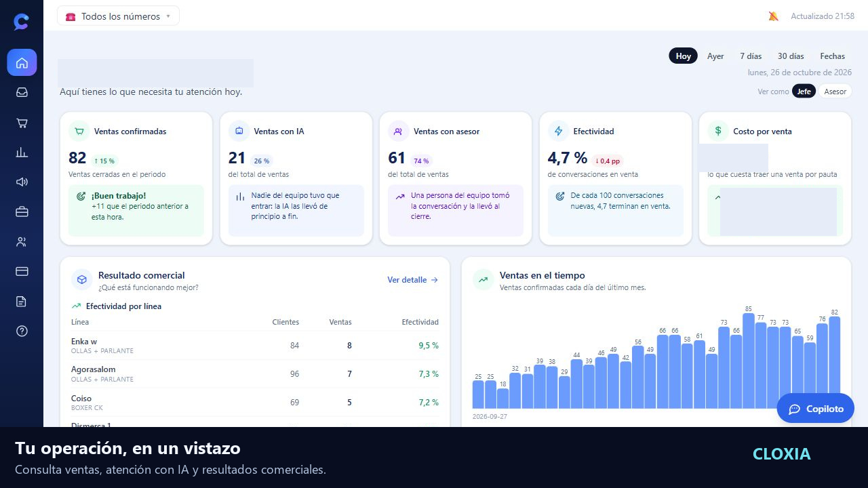This screenshot has height=488, width=868.
Task: Open the inbox tray sidebar icon
Action: pyautogui.click(x=22, y=92)
